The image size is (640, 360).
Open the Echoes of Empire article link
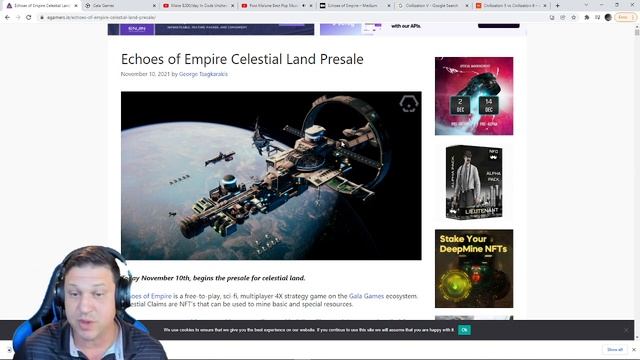(x=149, y=296)
